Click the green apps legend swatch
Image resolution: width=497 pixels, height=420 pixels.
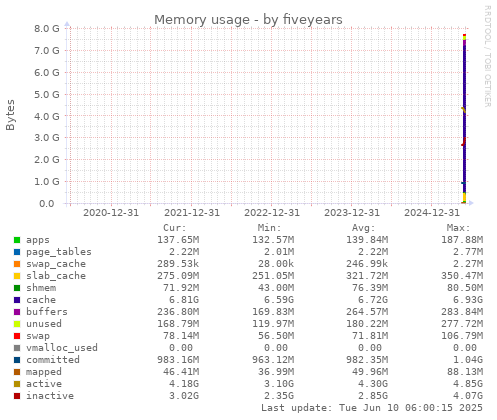17,240
